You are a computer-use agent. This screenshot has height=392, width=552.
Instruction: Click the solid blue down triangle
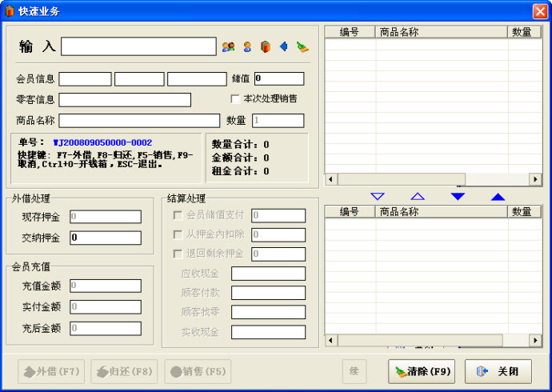(458, 196)
